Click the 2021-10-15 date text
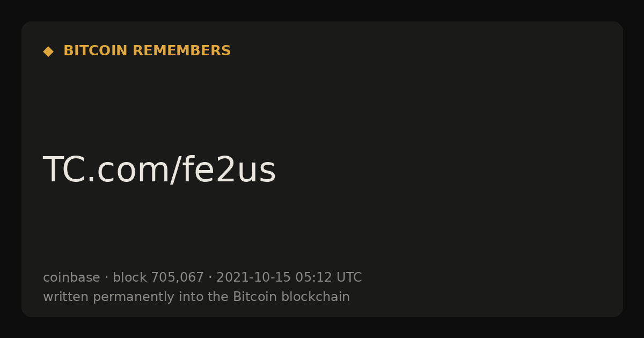 (x=253, y=277)
